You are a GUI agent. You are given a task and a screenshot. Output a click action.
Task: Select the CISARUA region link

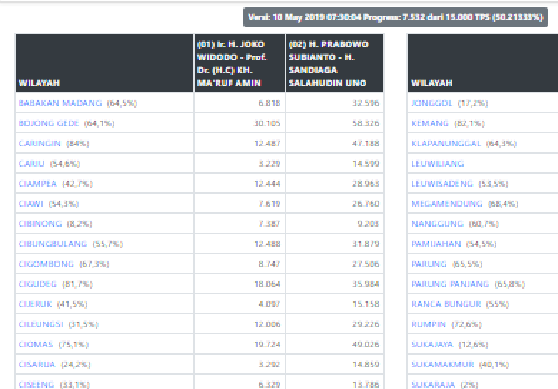tap(37, 364)
